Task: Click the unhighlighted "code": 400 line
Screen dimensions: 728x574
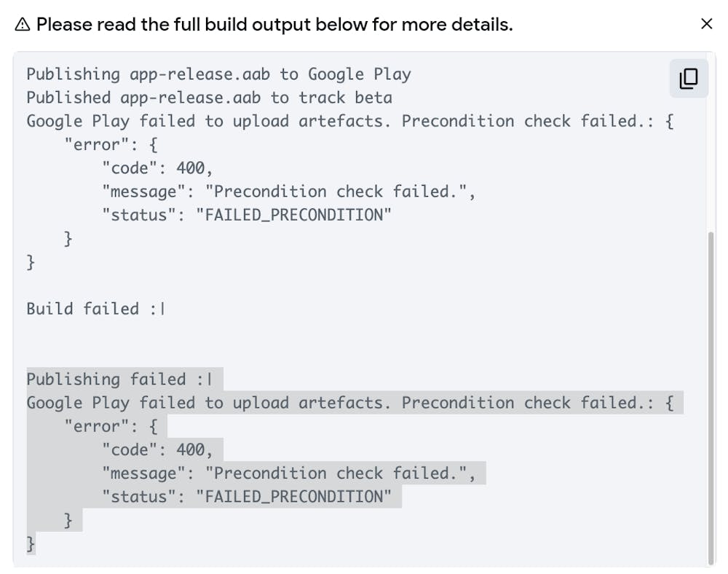Action: (157, 168)
